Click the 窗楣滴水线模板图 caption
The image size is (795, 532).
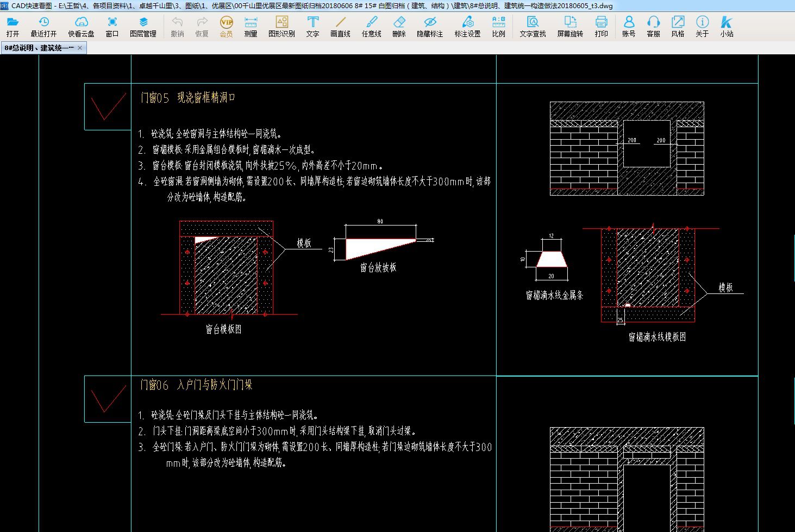(657, 337)
